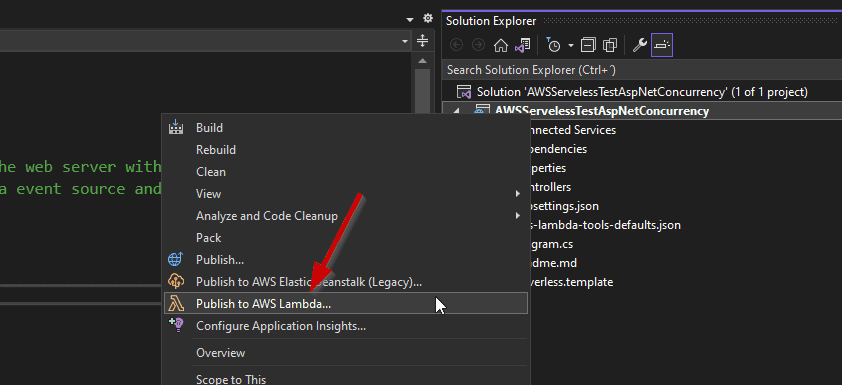
Task: Click the orange AWS Lambda icon
Action: 176,303
